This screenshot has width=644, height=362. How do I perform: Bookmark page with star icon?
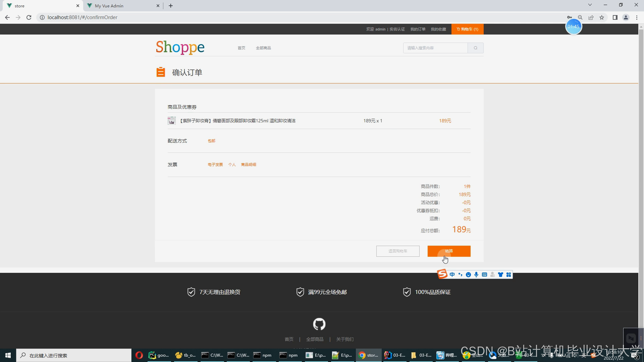(602, 17)
